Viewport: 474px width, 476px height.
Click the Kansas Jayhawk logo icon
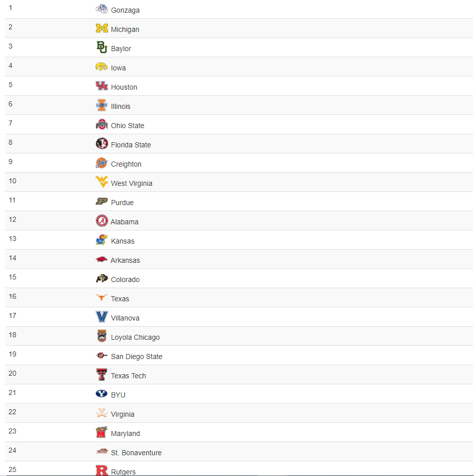point(102,240)
